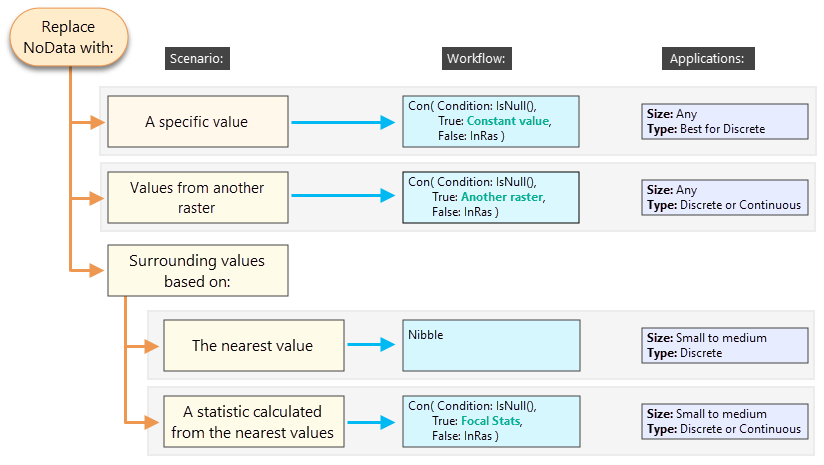Click blue arrow after 'A specific value'

[x=343, y=123]
